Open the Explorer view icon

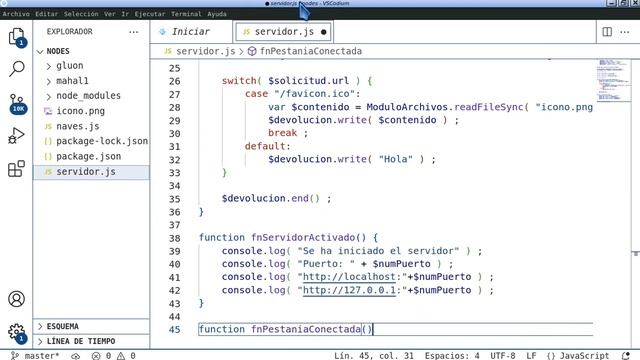[16, 37]
